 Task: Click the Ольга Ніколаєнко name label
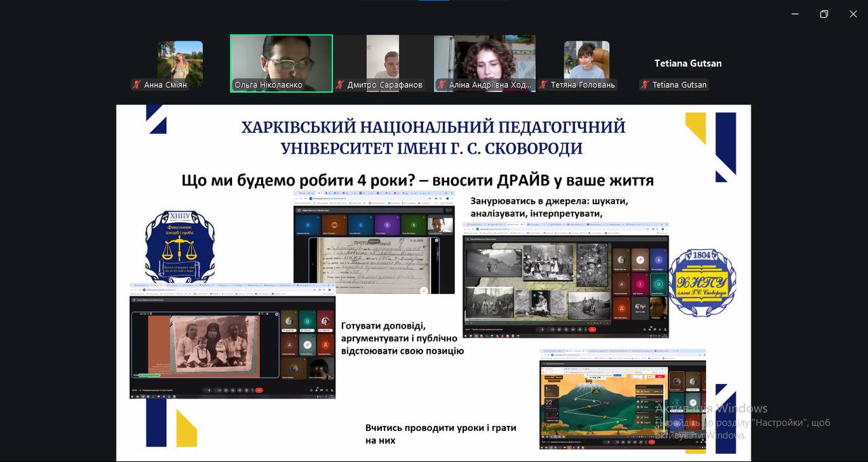pos(269,85)
